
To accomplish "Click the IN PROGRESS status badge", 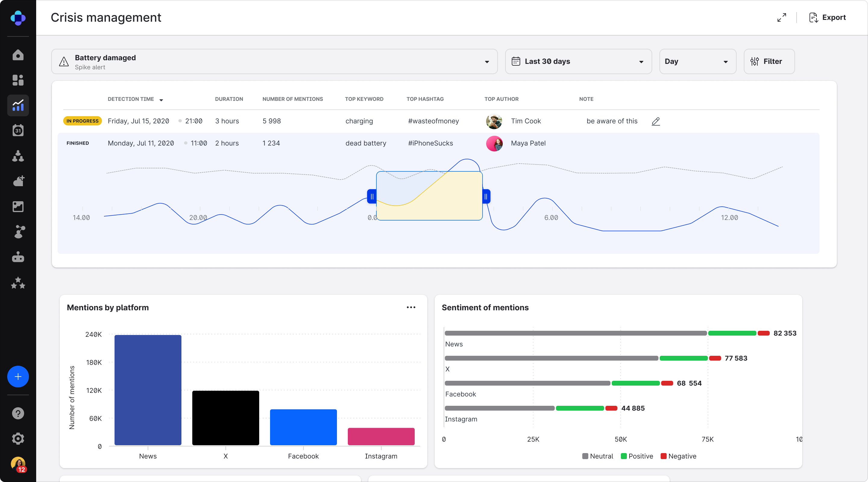I will click(x=83, y=121).
